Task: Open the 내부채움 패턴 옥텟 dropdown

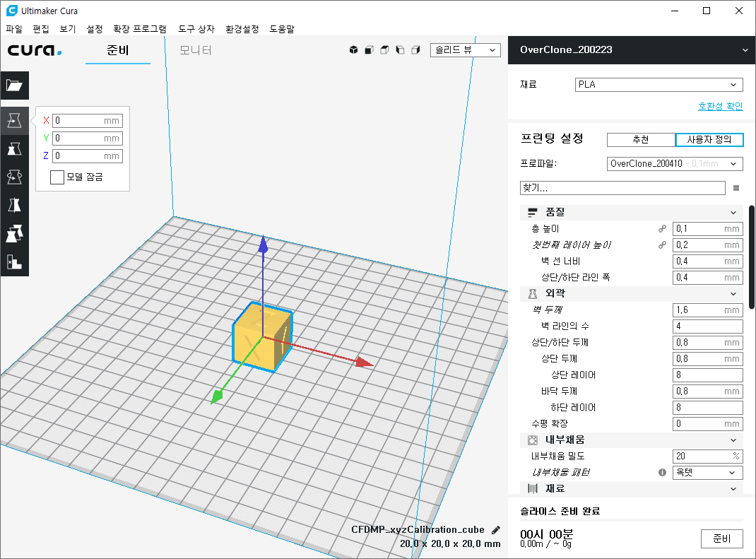Action: (x=707, y=473)
